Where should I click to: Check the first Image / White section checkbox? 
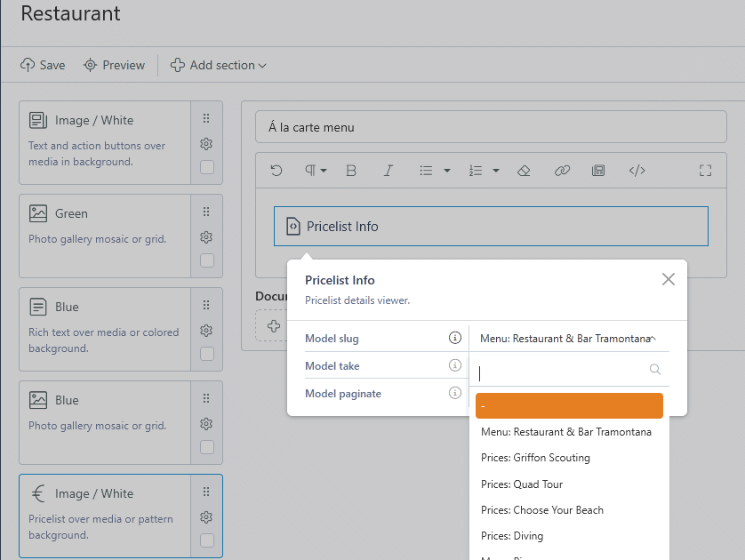(206, 167)
